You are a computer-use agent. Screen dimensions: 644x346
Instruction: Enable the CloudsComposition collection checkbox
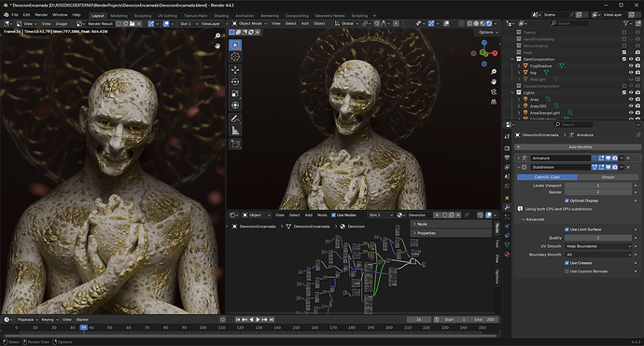[624, 86]
